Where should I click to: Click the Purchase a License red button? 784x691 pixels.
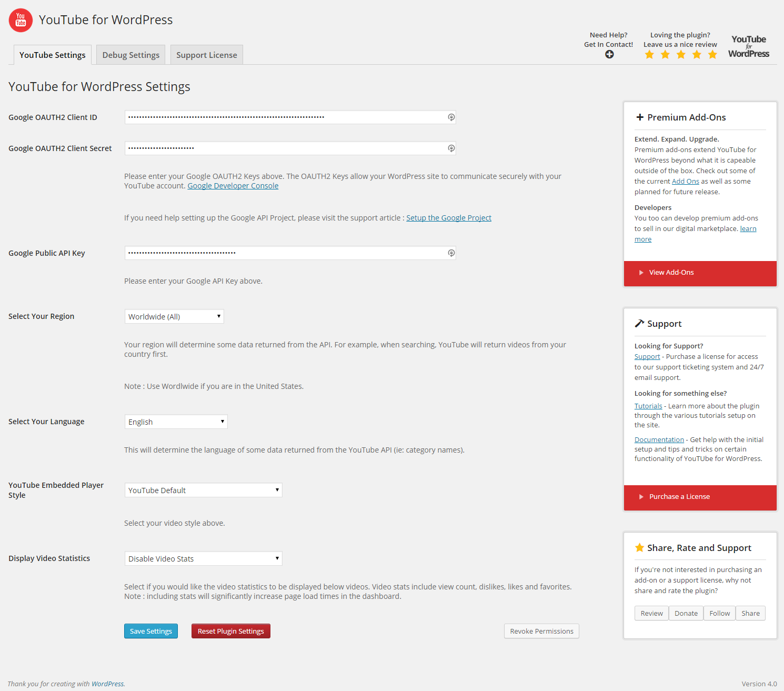click(700, 498)
